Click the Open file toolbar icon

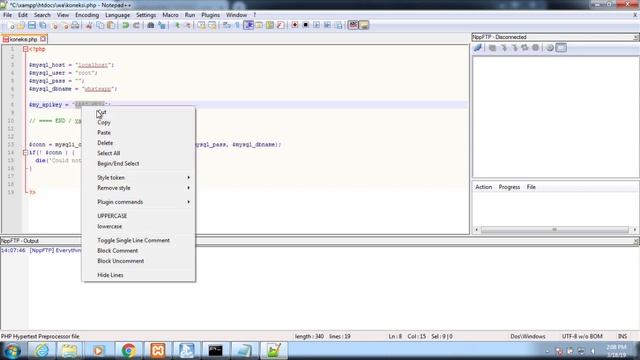click(x=21, y=25)
